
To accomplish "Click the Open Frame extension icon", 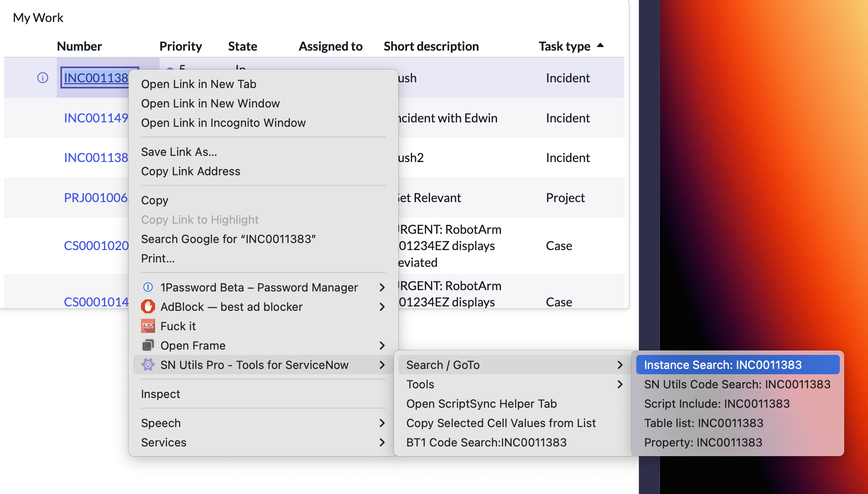I will coord(148,345).
